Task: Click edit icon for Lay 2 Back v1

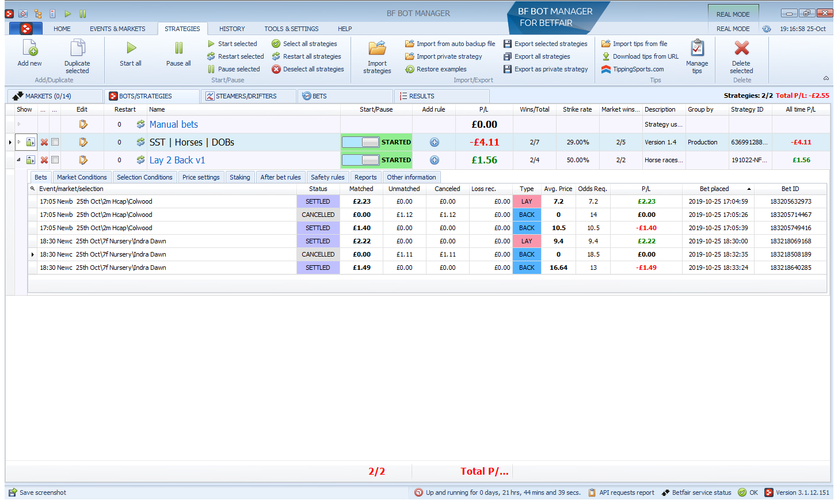Action: pos(83,160)
